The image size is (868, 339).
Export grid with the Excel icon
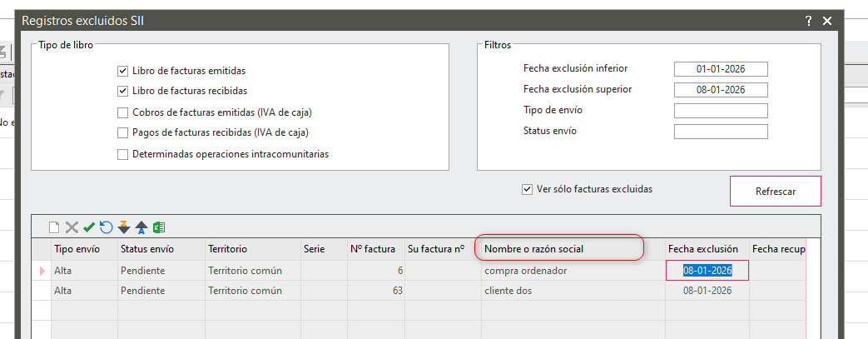tap(158, 227)
